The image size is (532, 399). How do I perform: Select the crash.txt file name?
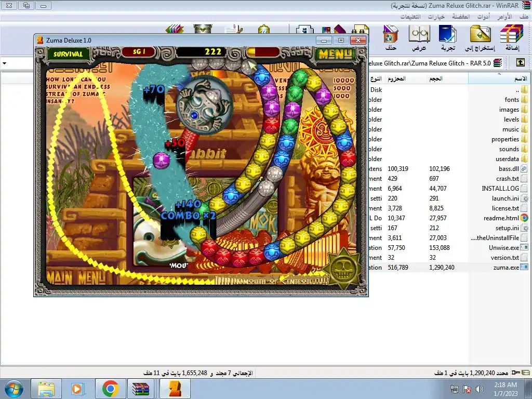click(x=508, y=179)
